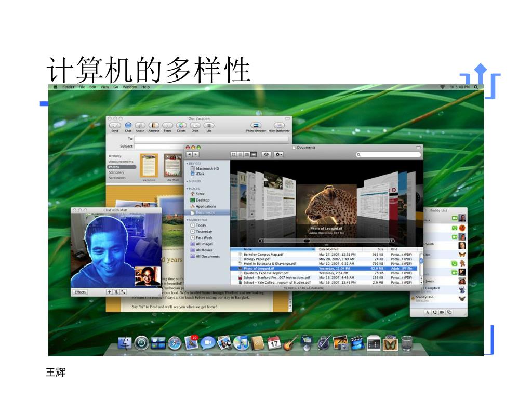Choose the Air Mail stationery thumbnail

pos(172,166)
